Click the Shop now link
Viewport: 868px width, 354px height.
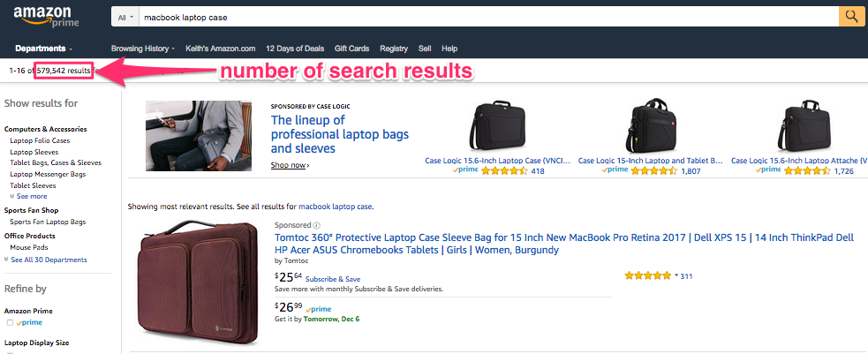coord(290,165)
